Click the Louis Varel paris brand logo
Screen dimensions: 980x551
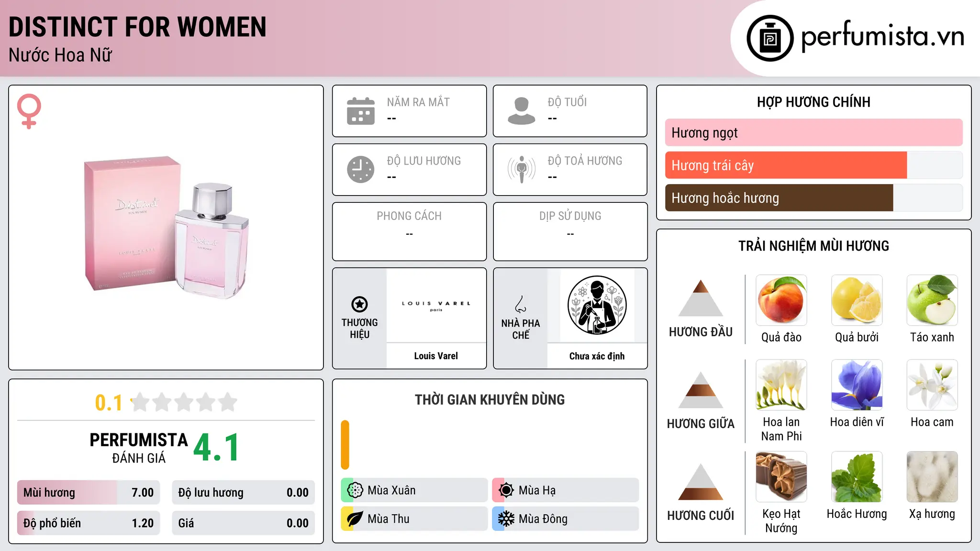tap(436, 306)
